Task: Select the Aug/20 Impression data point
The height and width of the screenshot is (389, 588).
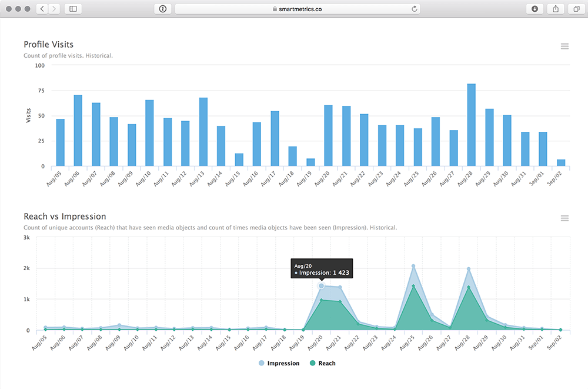Action: point(321,285)
